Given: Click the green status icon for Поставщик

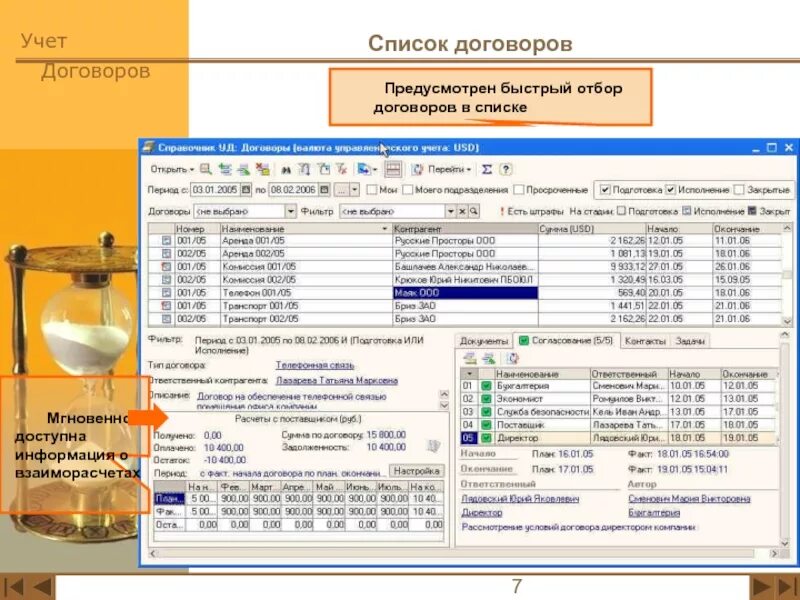Looking at the screenshot, I should [486, 425].
